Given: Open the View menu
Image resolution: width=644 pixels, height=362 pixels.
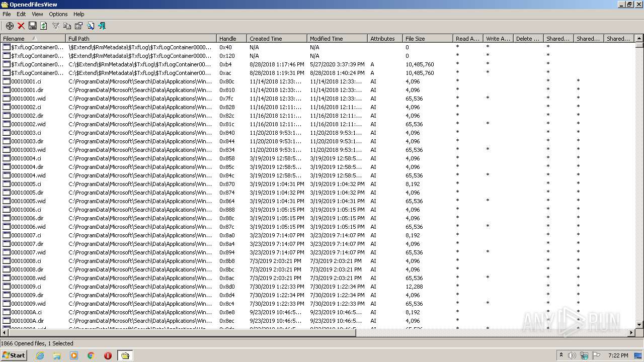Looking at the screenshot, I should click(x=37, y=14).
